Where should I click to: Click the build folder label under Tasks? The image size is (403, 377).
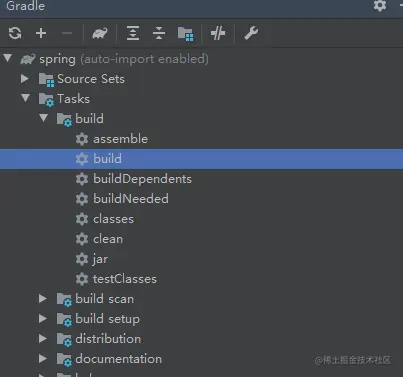coord(89,119)
